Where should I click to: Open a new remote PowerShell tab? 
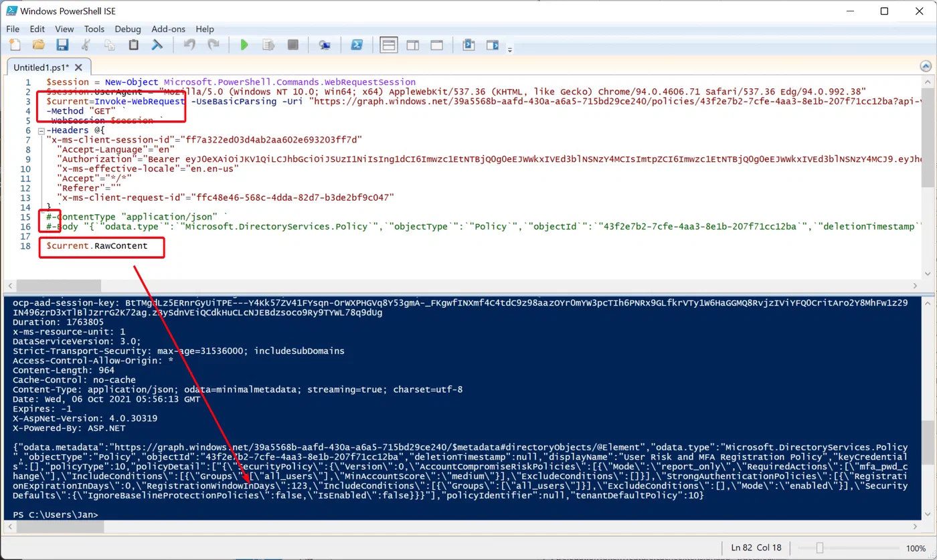[x=325, y=45]
